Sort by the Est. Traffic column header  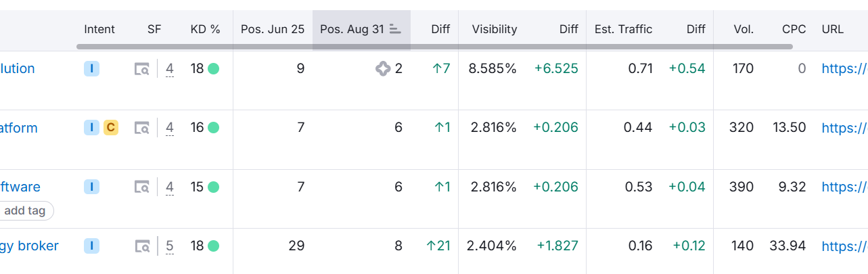tap(623, 30)
